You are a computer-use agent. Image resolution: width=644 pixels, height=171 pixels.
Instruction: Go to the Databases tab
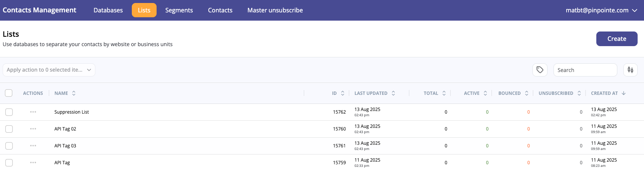(108, 10)
